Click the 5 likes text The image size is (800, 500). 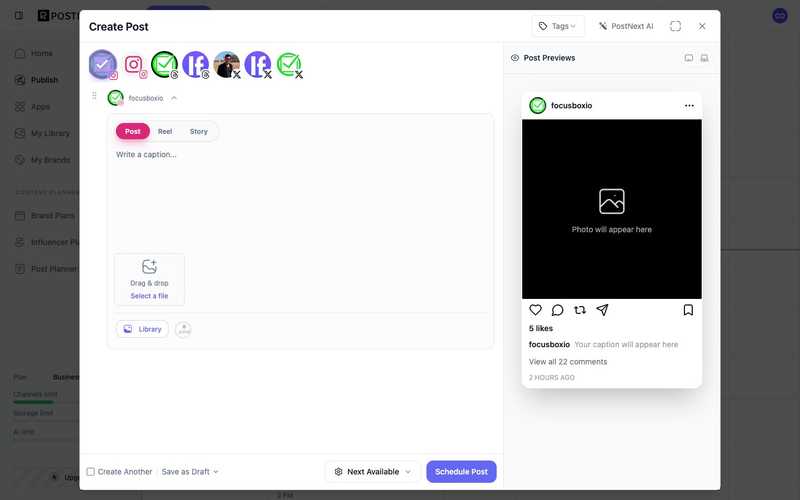[541, 328]
